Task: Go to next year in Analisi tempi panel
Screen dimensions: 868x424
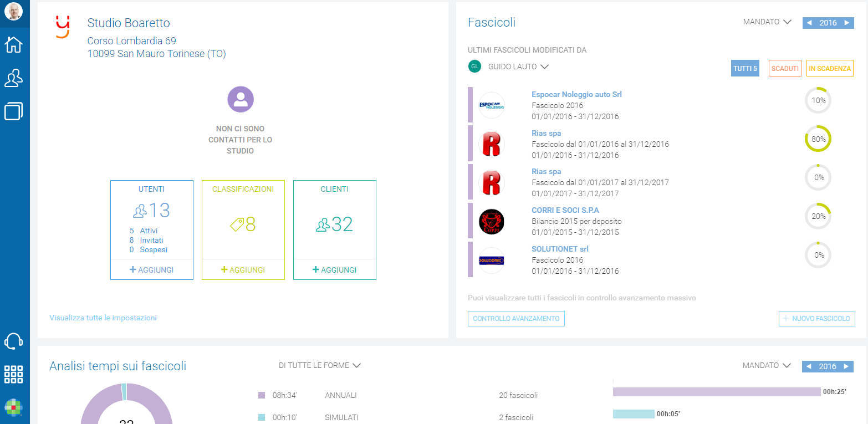Action: coord(846,366)
